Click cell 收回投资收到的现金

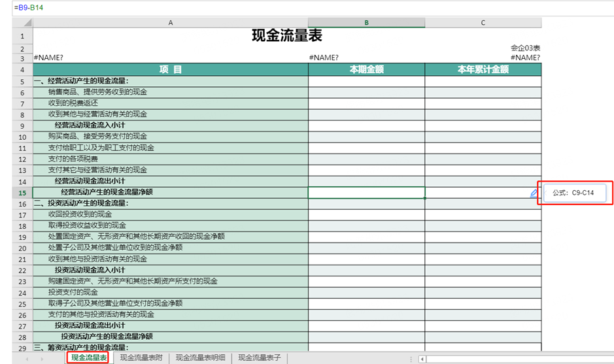[x=171, y=214]
